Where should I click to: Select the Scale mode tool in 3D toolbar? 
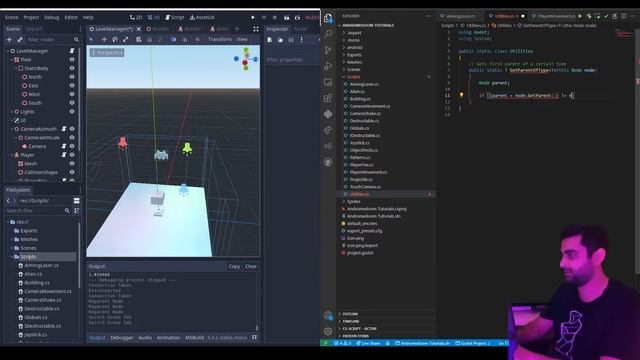tap(125, 40)
